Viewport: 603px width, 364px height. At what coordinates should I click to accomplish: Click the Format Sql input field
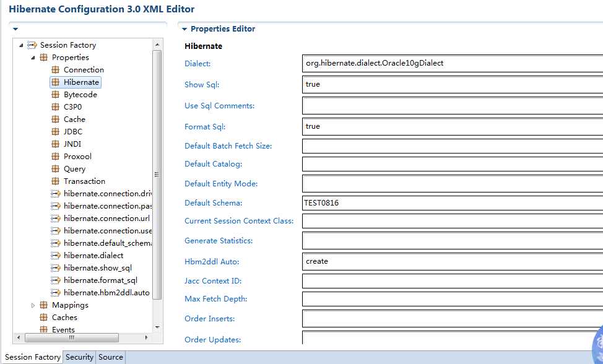[x=453, y=126]
